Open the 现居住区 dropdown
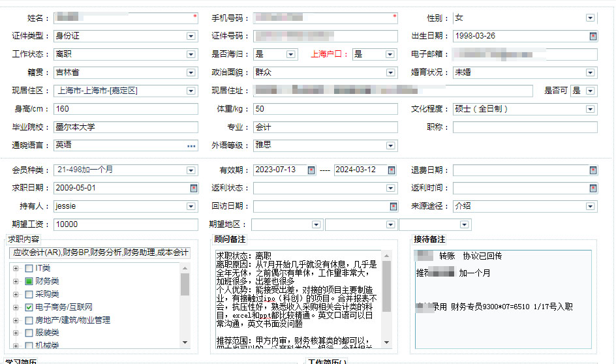This screenshot has width=616, height=364. [x=191, y=91]
